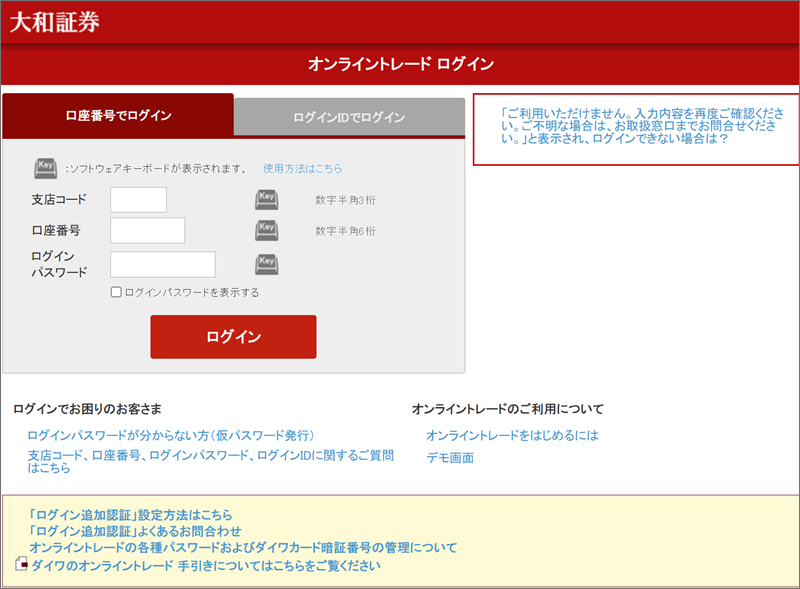Click the オンライントレードのご利用について heading
This screenshot has width=800, height=589.
coord(508,409)
